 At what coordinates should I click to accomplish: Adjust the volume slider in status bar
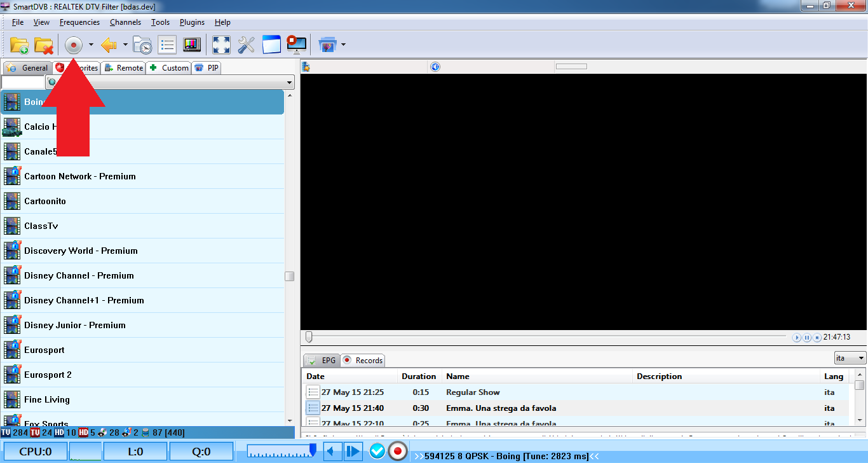point(282,452)
